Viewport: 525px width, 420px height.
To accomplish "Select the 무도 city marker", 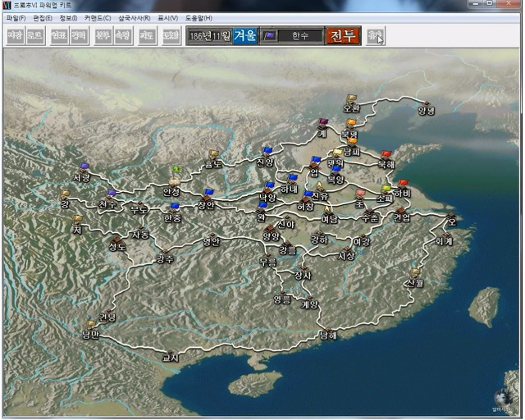I will point(139,208).
